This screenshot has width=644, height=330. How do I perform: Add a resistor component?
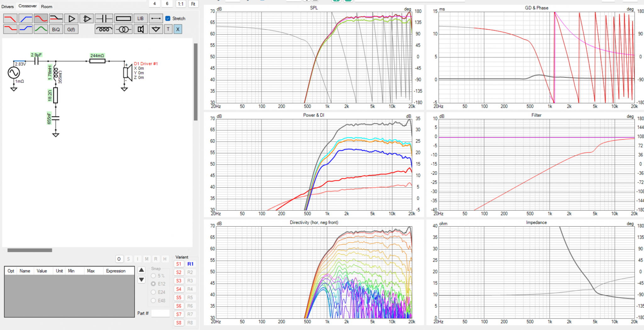point(123,19)
